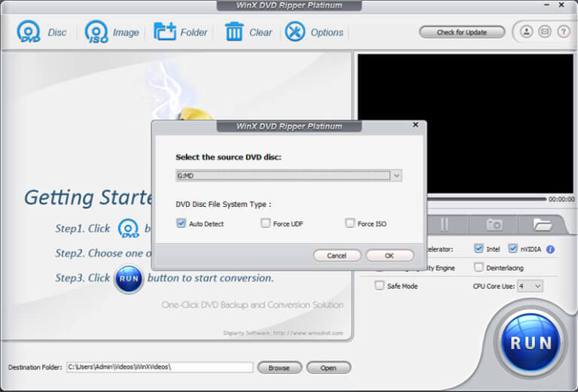The width and height of the screenshot is (578, 392).
Task: Open the CPU Core Use dropdown
Action: tap(530, 286)
